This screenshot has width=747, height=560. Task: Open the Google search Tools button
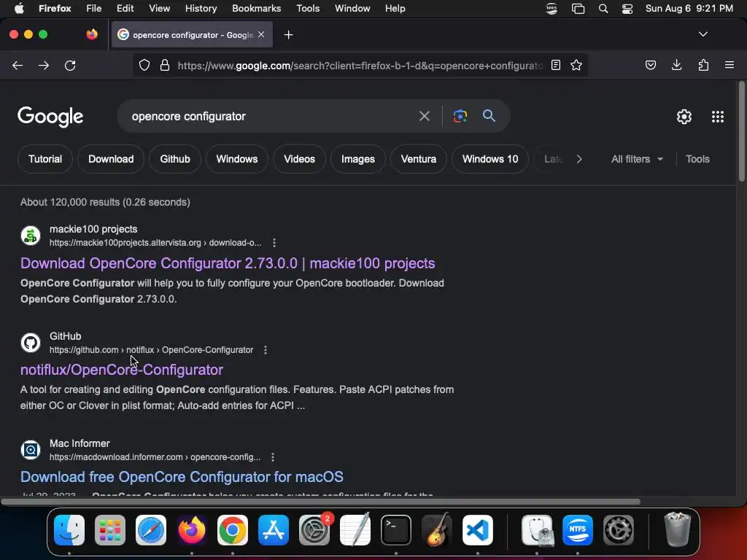click(x=697, y=159)
